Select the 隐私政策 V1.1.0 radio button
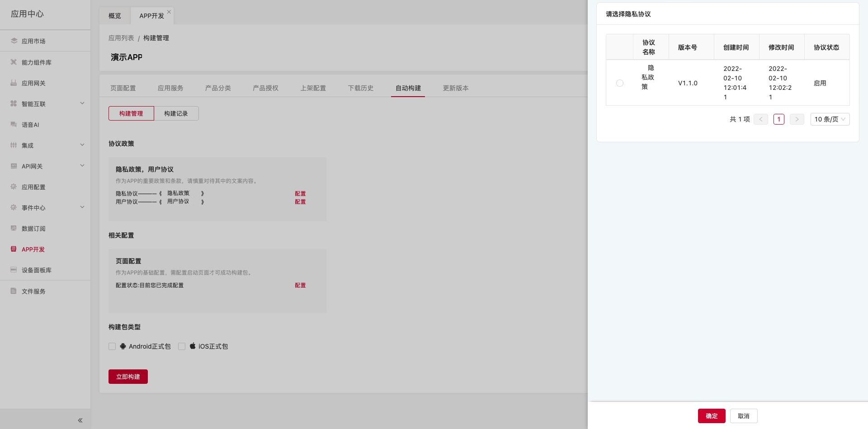 [x=620, y=83]
